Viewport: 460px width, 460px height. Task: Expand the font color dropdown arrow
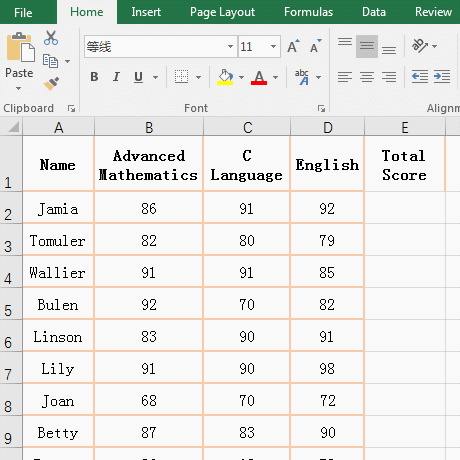pos(275,77)
